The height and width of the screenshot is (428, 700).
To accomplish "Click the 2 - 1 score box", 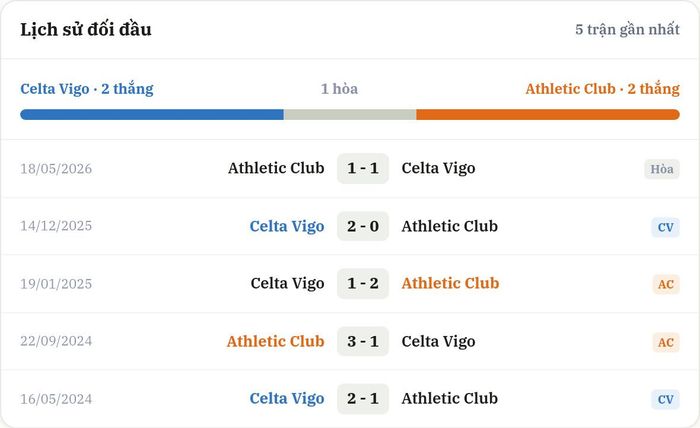I will (x=363, y=399).
